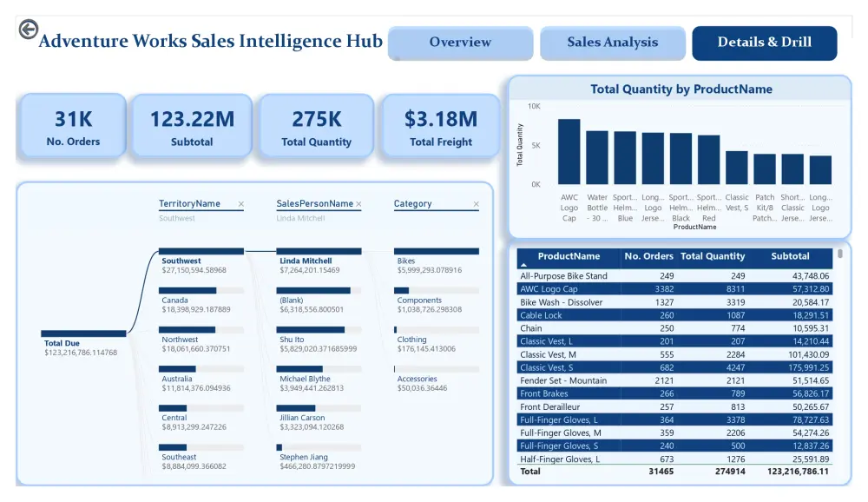
Task: Click the No. Orders 31K card
Action: tap(73, 126)
